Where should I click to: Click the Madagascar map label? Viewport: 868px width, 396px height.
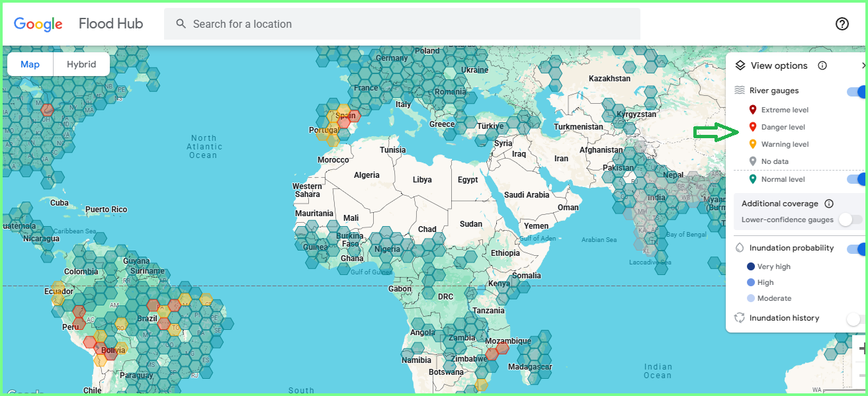coord(530,367)
